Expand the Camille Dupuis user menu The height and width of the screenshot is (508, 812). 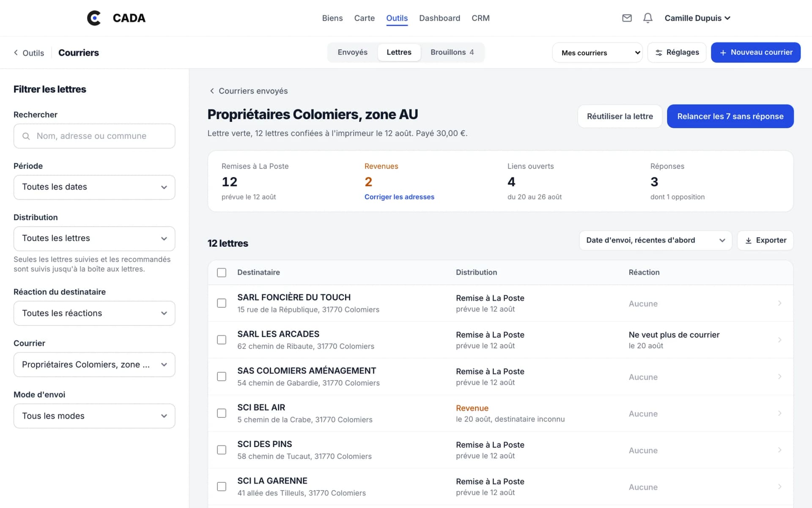697,18
